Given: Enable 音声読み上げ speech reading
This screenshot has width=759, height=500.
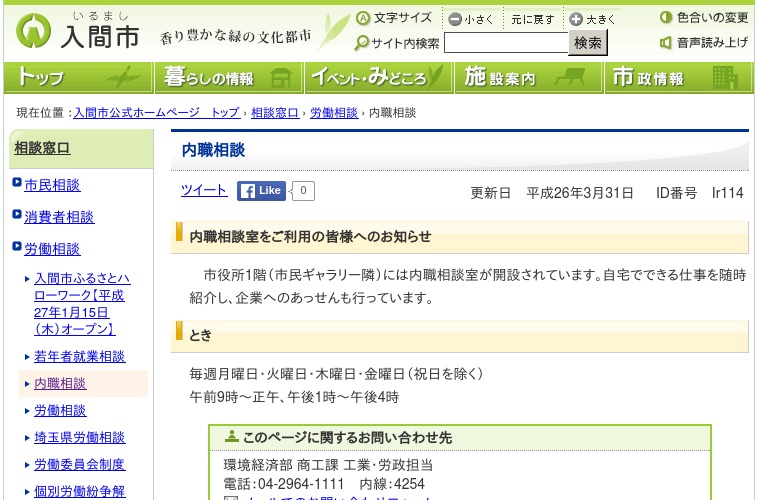Looking at the screenshot, I should [703, 43].
